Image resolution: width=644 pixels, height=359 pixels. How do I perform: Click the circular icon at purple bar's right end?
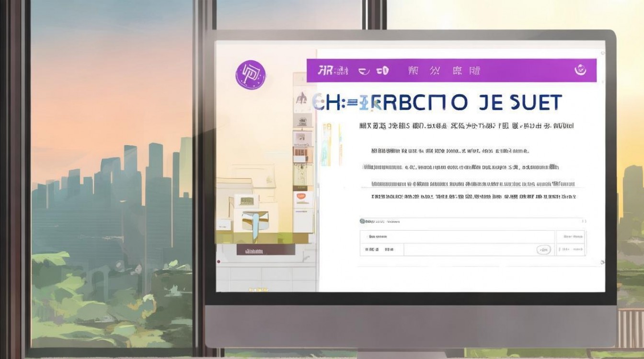(580, 70)
